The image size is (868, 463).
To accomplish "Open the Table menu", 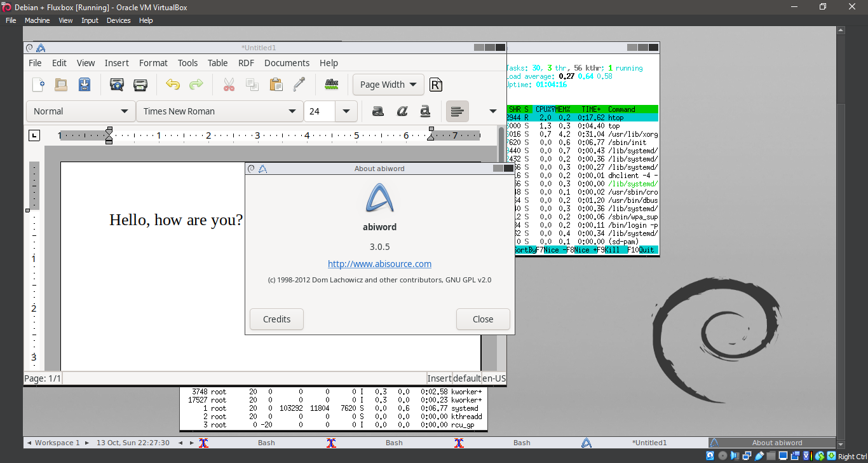I will (217, 62).
